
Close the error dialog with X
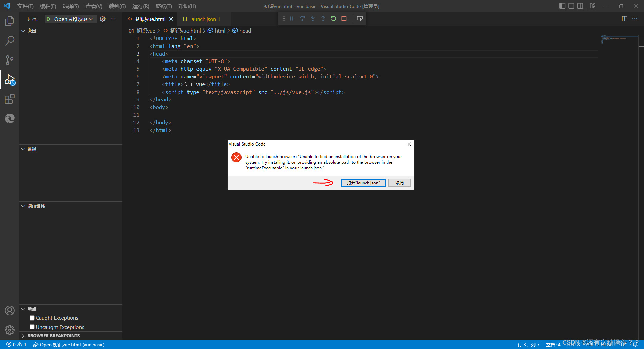click(409, 144)
